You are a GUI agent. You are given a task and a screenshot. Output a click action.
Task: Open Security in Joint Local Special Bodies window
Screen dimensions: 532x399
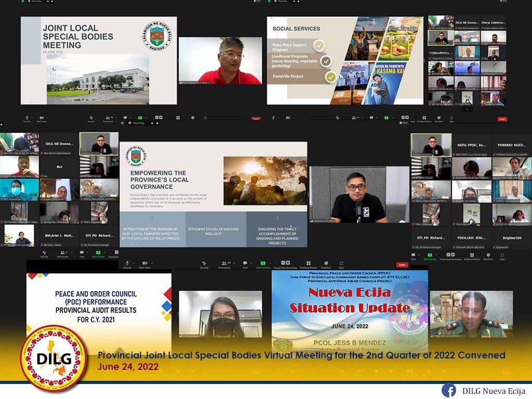coord(91,119)
